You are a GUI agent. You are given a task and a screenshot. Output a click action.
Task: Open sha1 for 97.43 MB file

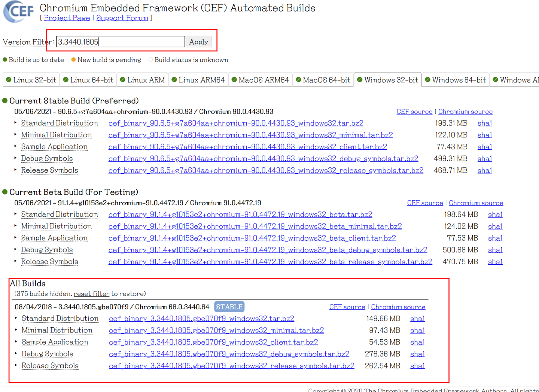pyautogui.click(x=417, y=330)
